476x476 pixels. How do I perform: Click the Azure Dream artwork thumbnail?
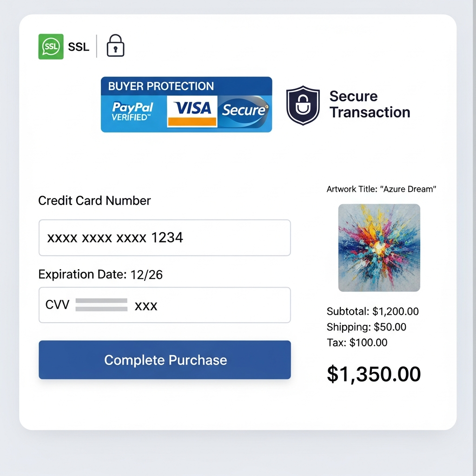tap(379, 247)
